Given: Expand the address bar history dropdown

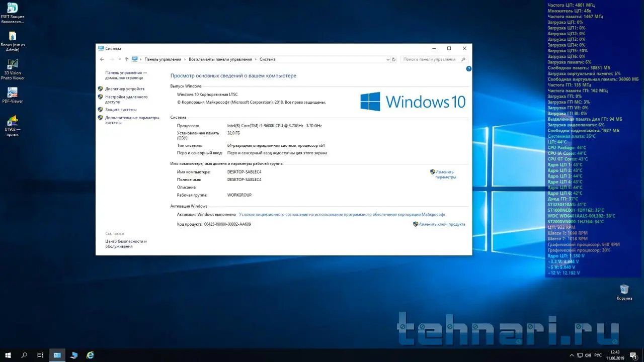Looking at the screenshot, I should [x=387, y=59].
